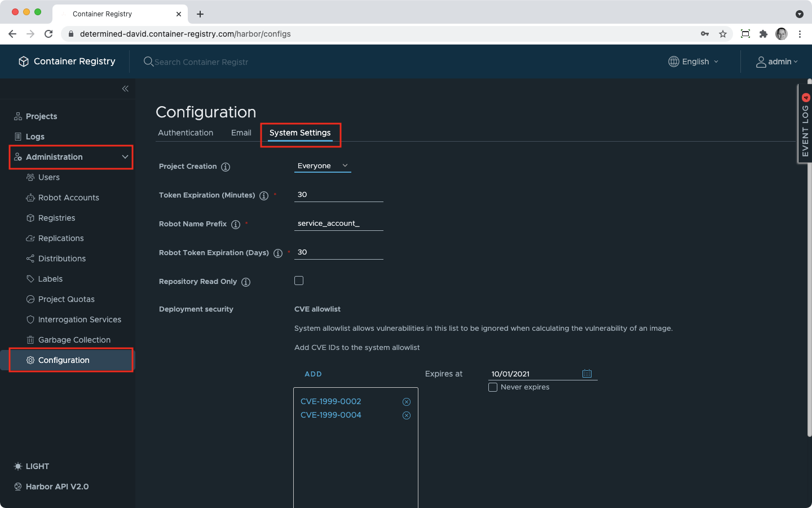The height and width of the screenshot is (508, 812).
Task: Click the Project Quotas icon
Action: pyautogui.click(x=30, y=299)
